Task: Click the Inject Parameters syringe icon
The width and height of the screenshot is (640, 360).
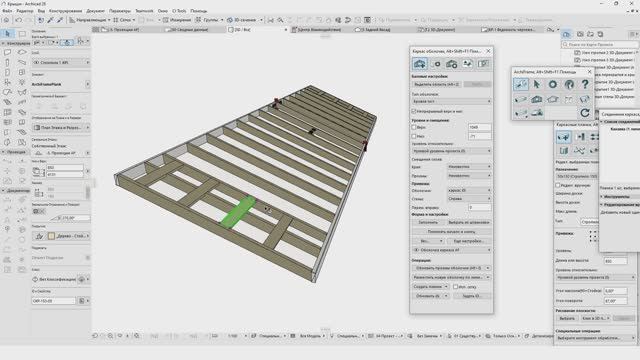Action: pos(60,20)
